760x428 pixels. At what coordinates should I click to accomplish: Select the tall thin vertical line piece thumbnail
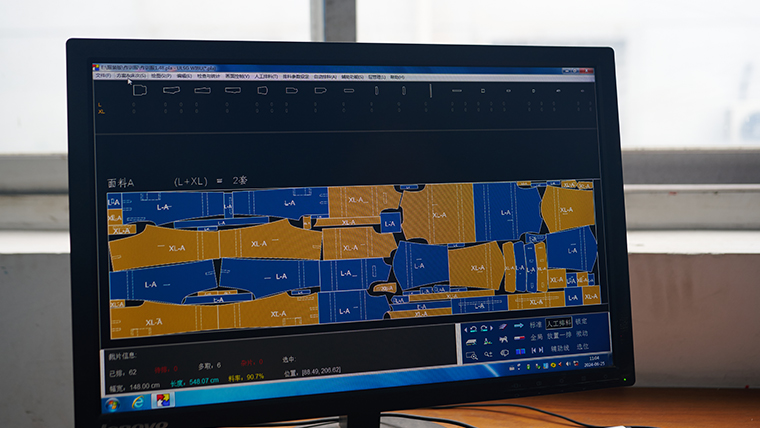pos(430,91)
